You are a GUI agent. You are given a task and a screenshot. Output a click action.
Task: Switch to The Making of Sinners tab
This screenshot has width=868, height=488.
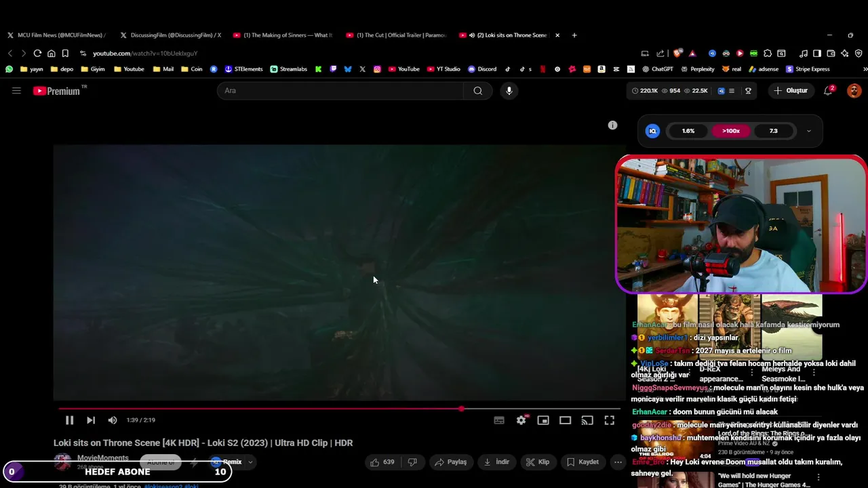283,35
